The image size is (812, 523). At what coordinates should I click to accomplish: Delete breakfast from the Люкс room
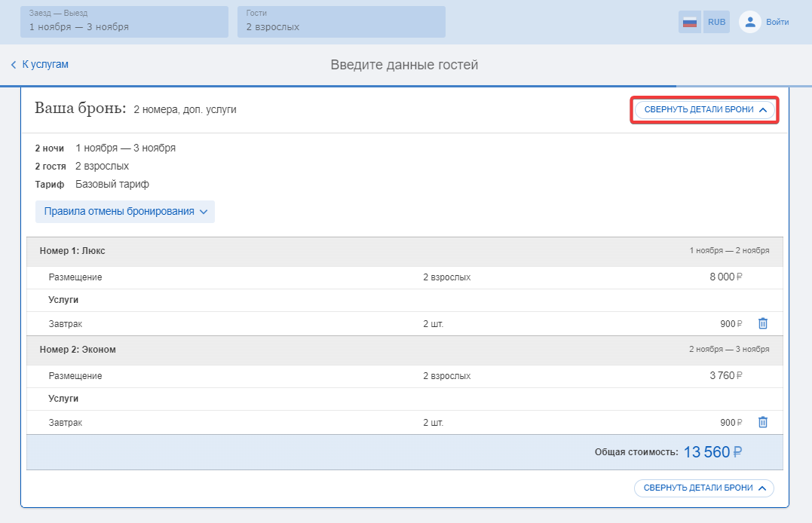click(763, 323)
